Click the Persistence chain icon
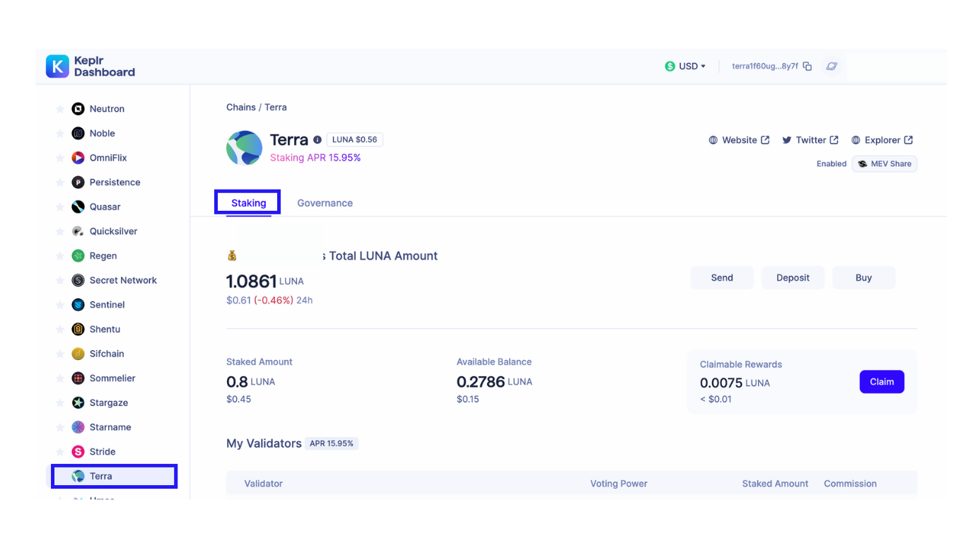 [x=78, y=182]
